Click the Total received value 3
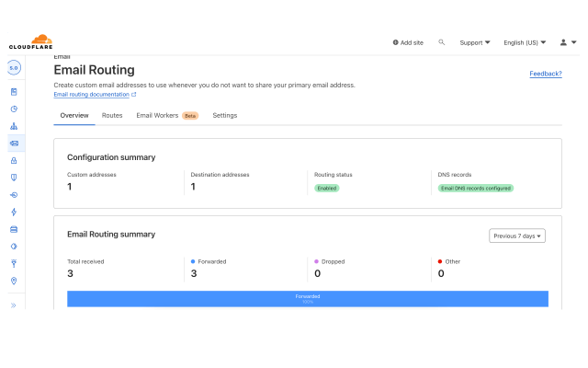 tap(70, 274)
